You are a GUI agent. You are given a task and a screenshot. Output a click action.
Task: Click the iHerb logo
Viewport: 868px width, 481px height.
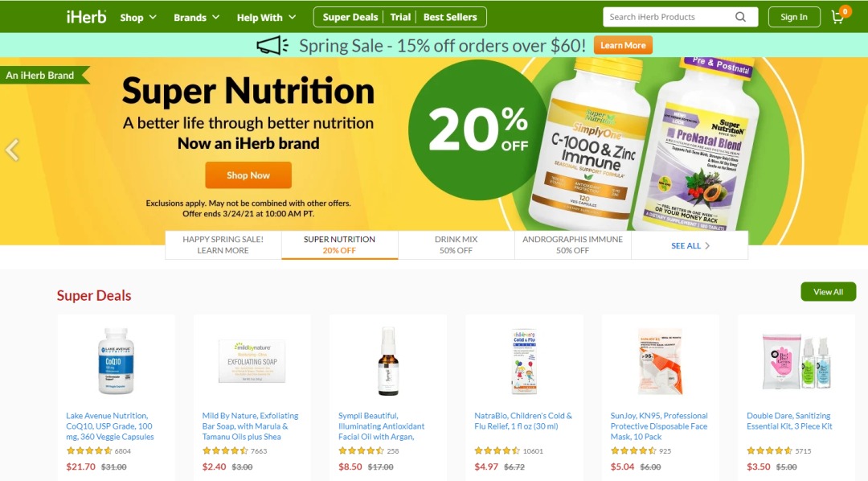(x=86, y=17)
